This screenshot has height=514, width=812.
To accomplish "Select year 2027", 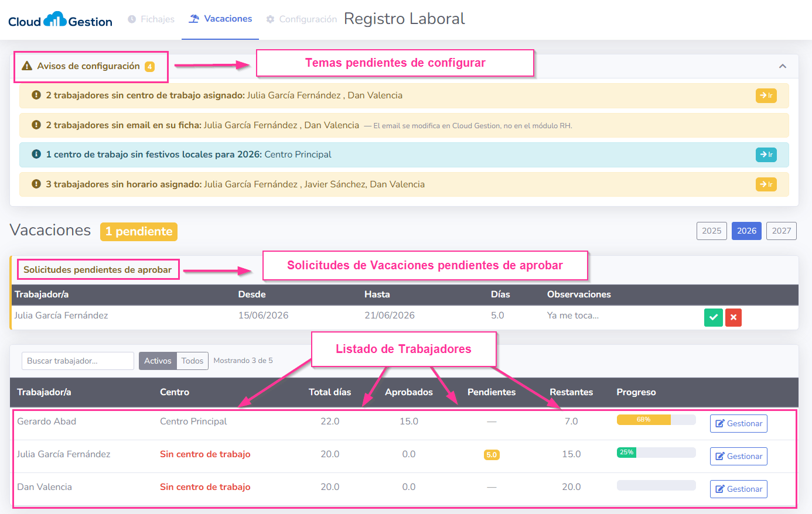I will pyautogui.click(x=782, y=231).
